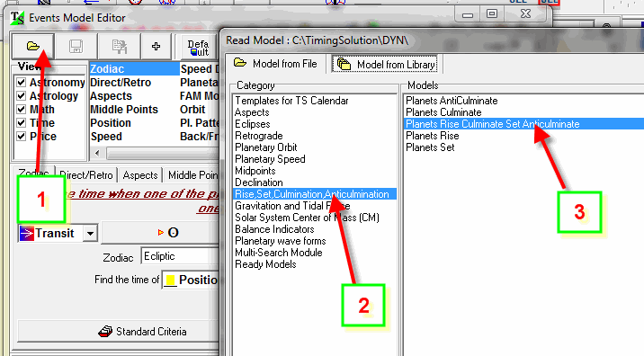Select the Model from Library button
The width and height of the screenshot is (644, 356).
point(386,65)
